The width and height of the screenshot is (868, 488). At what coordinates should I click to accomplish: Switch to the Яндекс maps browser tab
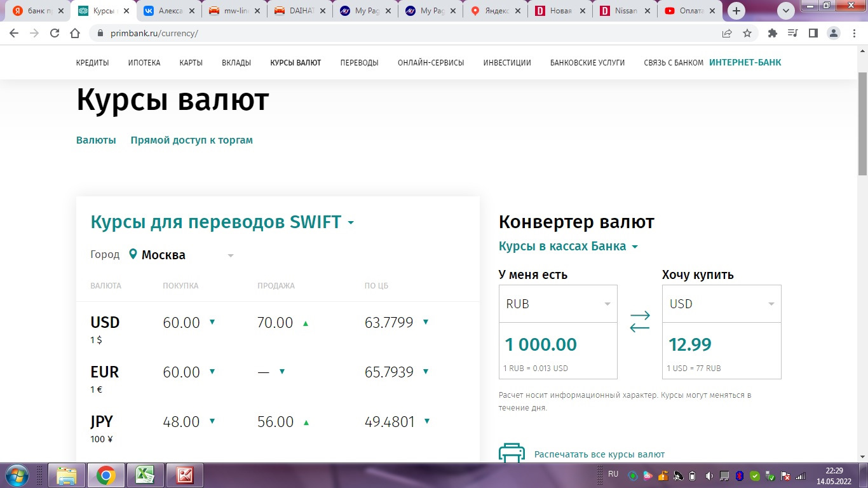tap(495, 11)
